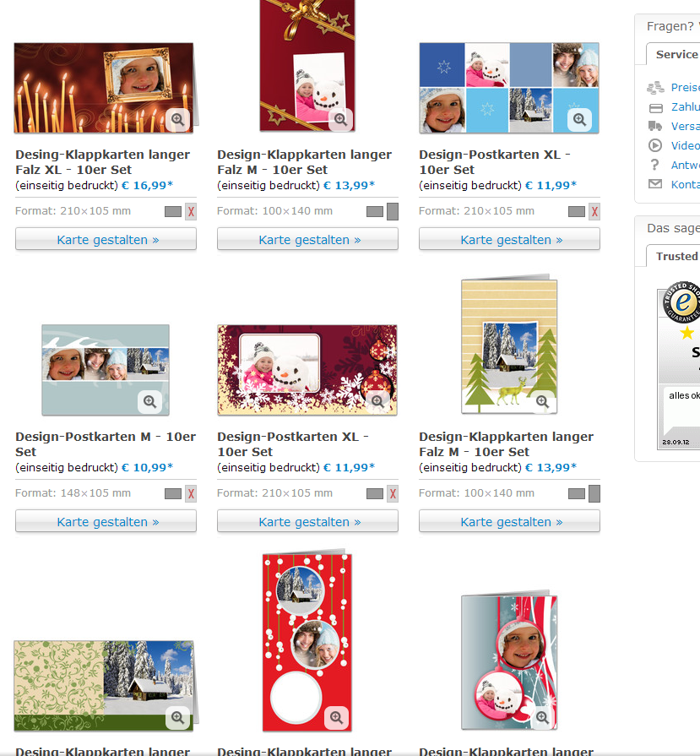Open the Service tab

point(675,54)
